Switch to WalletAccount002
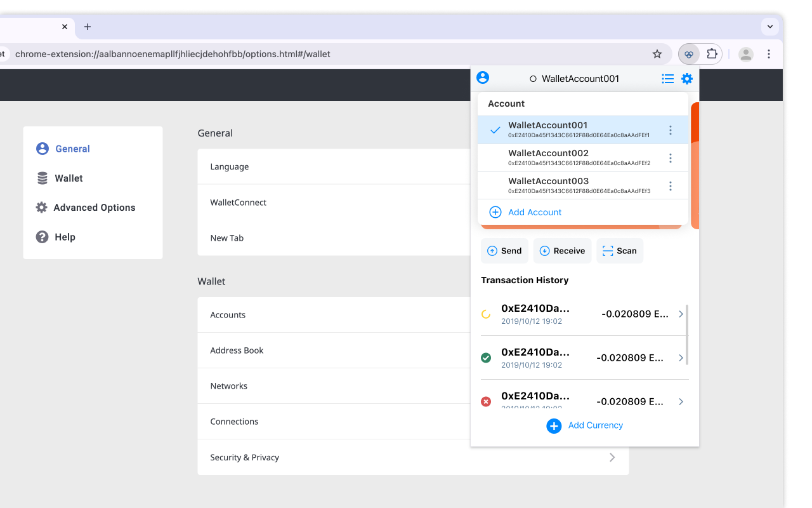 pyautogui.click(x=583, y=158)
